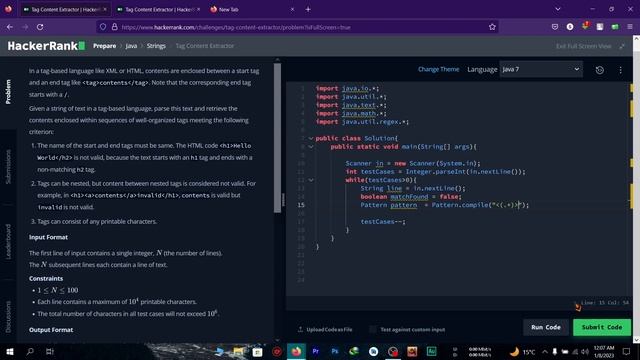Click the exit full screen arrows icon

click(622, 46)
